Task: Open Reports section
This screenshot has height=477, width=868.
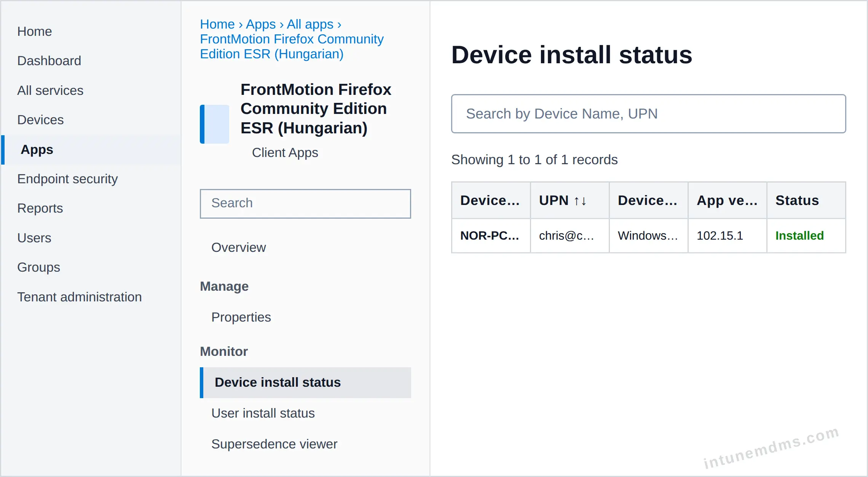Action: pos(40,208)
